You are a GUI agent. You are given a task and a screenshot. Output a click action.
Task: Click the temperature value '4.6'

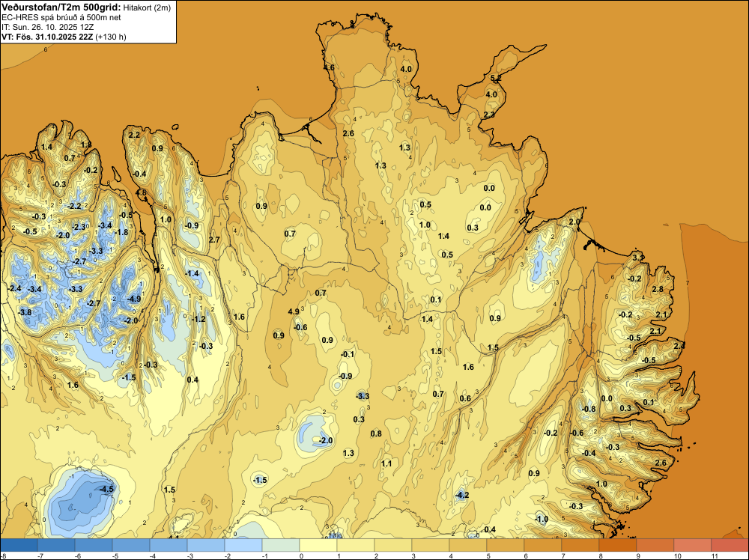[329, 67]
